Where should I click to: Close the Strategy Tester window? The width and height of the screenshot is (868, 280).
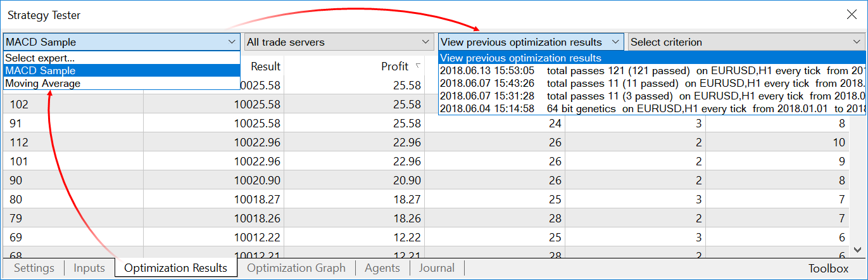point(852,15)
